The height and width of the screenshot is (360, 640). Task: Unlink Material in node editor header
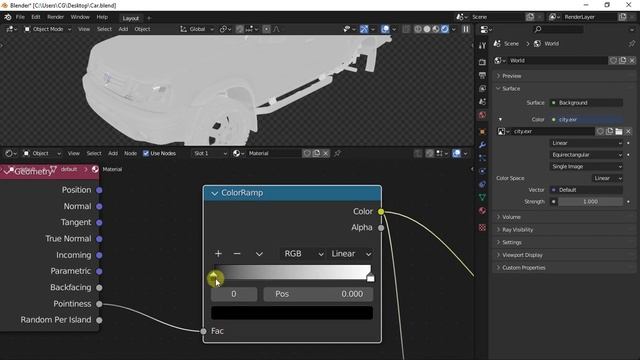[325, 153]
